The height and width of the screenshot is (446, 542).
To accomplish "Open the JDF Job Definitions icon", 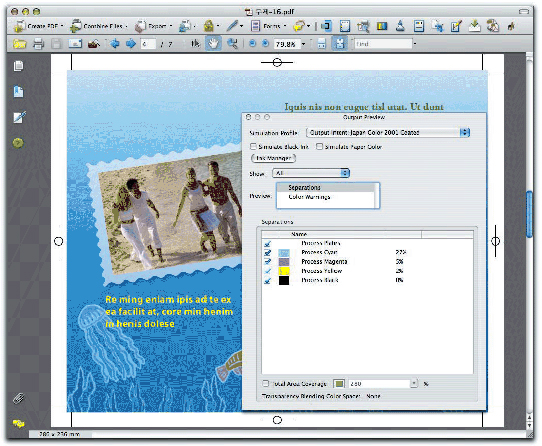I will pyautogui.click(x=511, y=26).
